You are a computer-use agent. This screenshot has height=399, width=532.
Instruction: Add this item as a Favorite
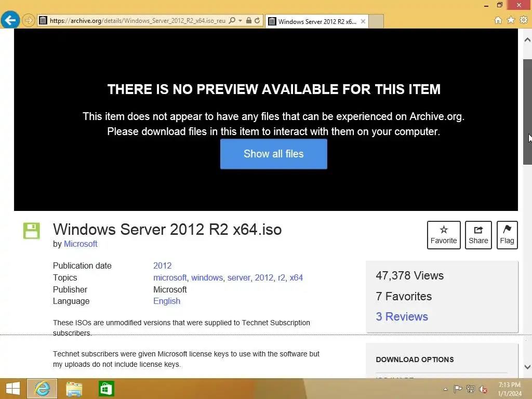coord(444,235)
